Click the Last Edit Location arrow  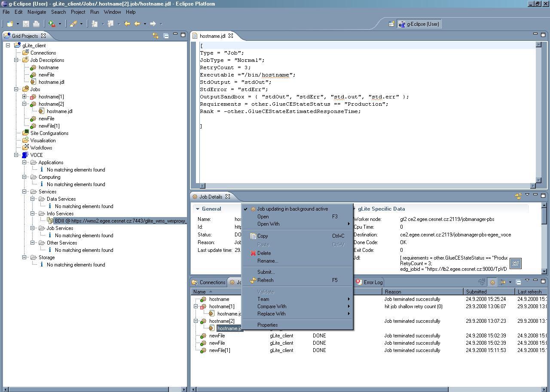pos(127,24)
